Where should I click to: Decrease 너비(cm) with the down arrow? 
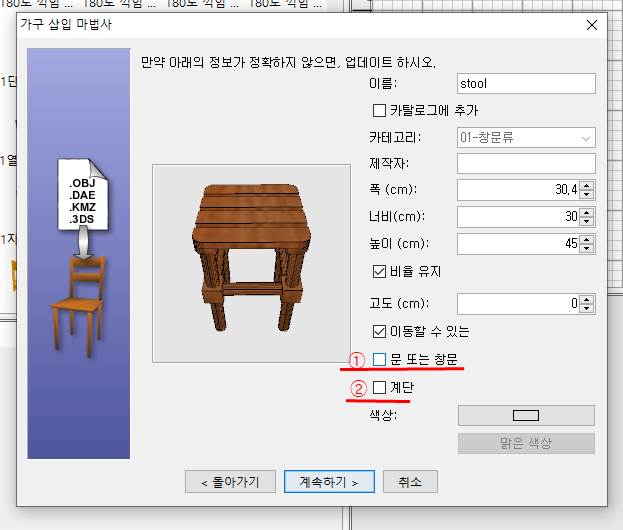tap(587, 221)
